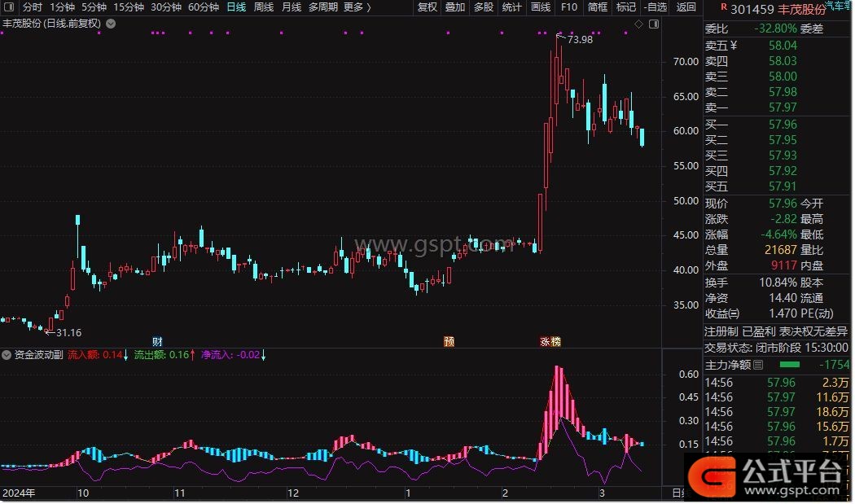This screenshot has width=855, height=504.
Task: Click the 榜 ranking marker
Action: tap(555, 342)
